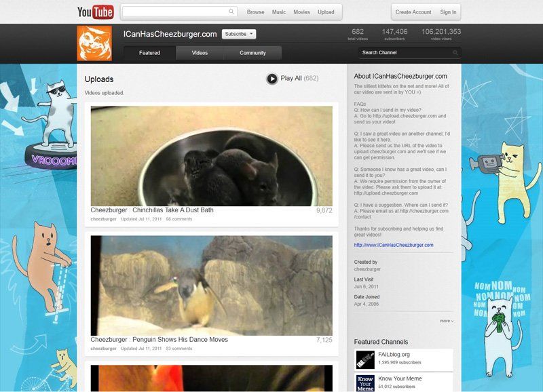543x392 pixels.
Task: Click the ICanHasCheezburger channel avatar
Action: [94, 43]
